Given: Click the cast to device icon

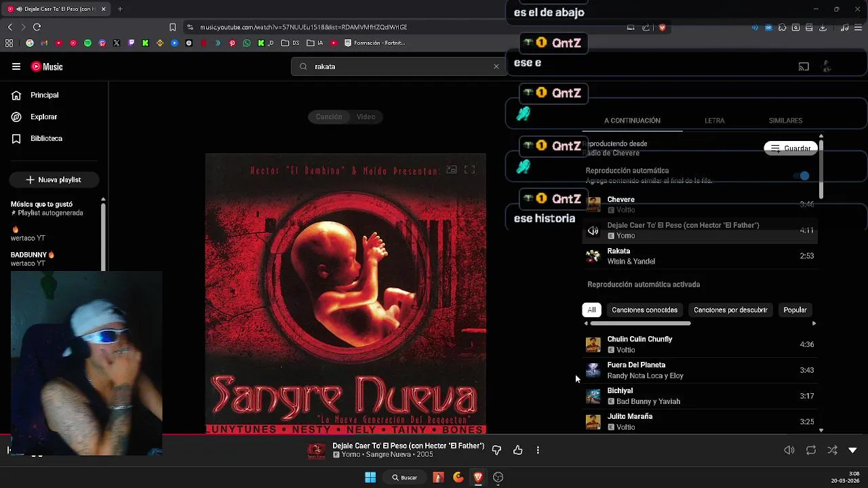Looking at the screenshot, I should click(x=804, y=66).
